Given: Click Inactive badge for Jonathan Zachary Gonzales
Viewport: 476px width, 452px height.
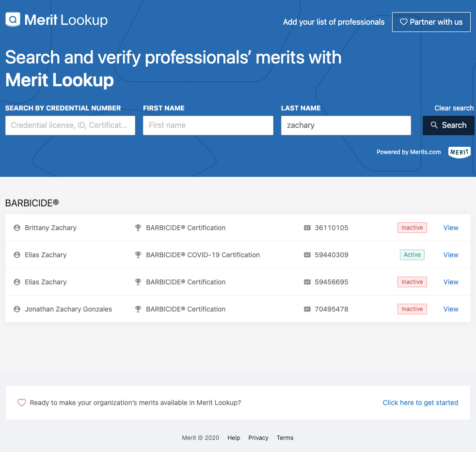Looking at the screenshot, I should click(x=412, y=309).
